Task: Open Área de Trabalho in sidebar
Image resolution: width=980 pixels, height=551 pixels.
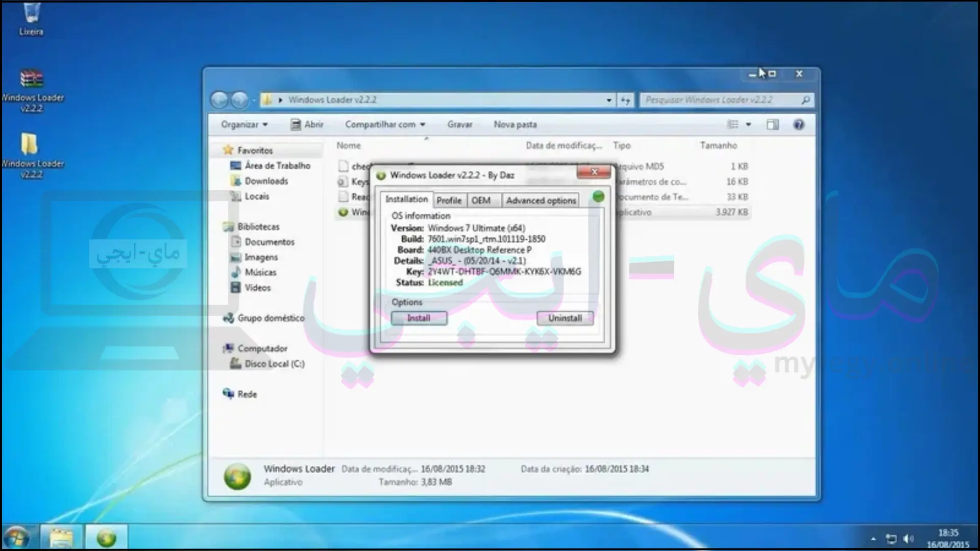Action: pos(271,166)
